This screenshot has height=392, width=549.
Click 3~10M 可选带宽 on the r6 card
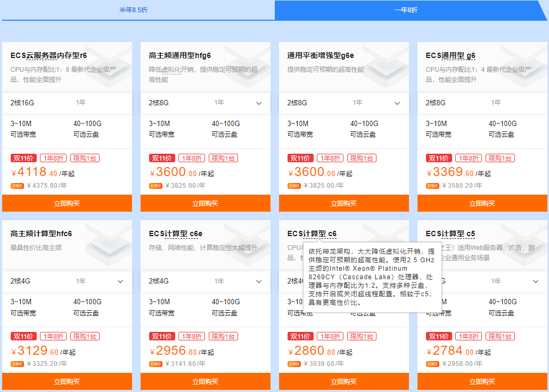(x=23, y=129)
